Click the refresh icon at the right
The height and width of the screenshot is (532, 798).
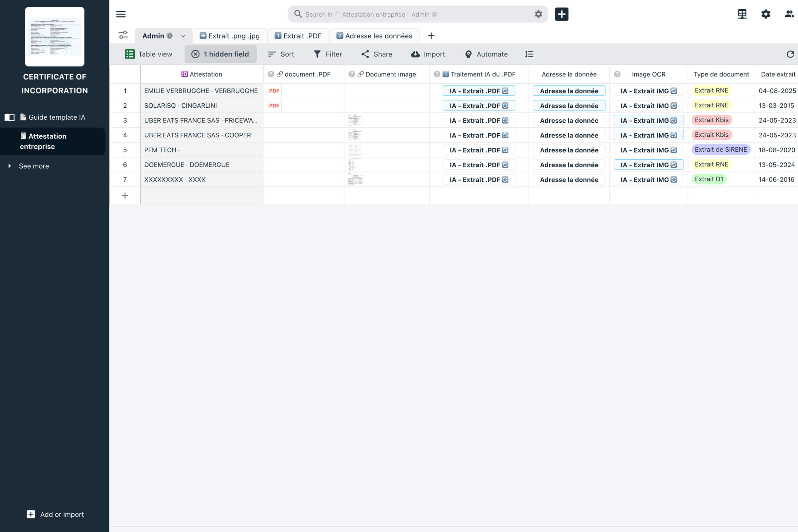click(790, 54)
